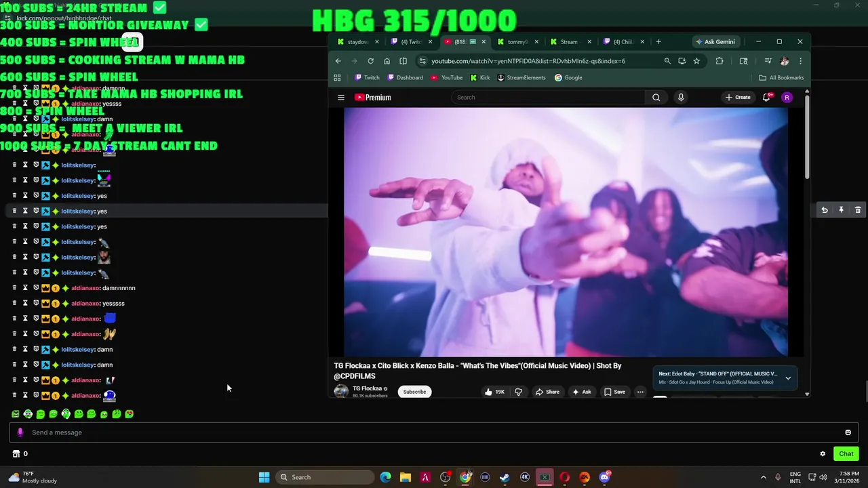The height and width of the screenshot is (488, 868).
Task: Reply to highlighted lolitskelsey yes message
Action: 824,210
